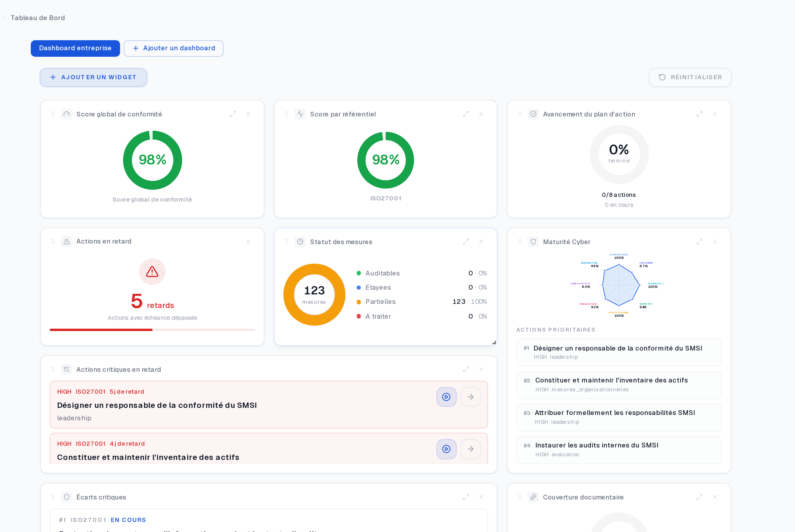This screenshot has width=795, height=532.
Task: Expand the Maturité Cyber widget
Action: click(x=699, y=241)
